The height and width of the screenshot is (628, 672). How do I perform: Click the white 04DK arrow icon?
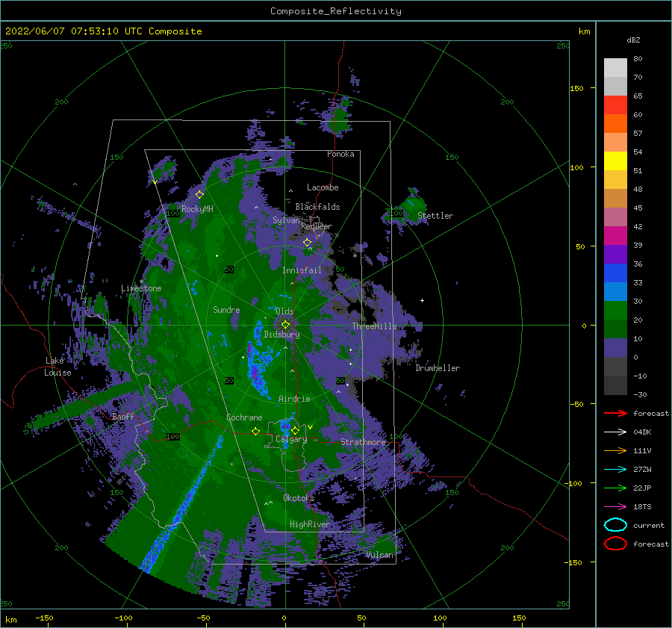pos(615,432)
